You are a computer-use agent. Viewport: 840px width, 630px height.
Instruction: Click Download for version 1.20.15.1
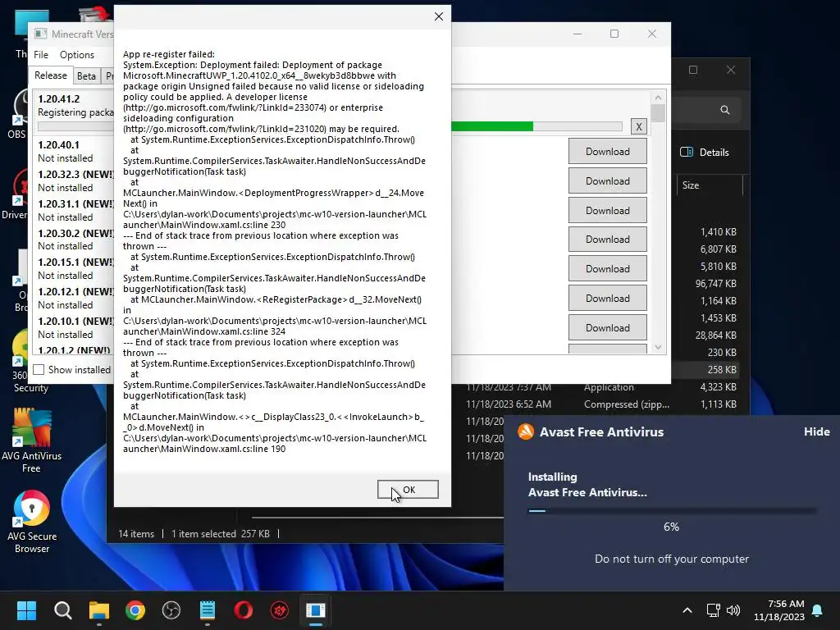click(608, 269)
